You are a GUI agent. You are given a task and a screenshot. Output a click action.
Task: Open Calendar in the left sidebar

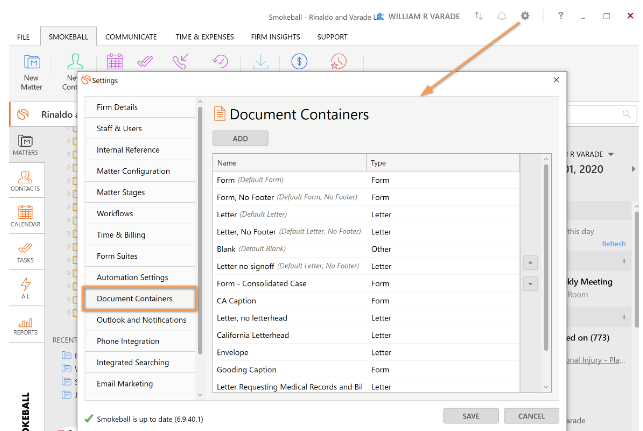(25, 216)
